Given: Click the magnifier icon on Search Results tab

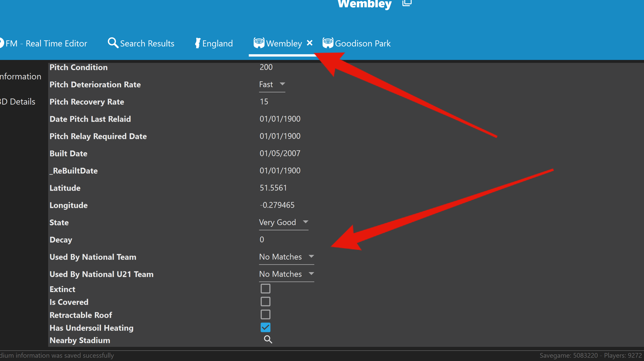Looking at the screenshot, I should click(113, 43).
